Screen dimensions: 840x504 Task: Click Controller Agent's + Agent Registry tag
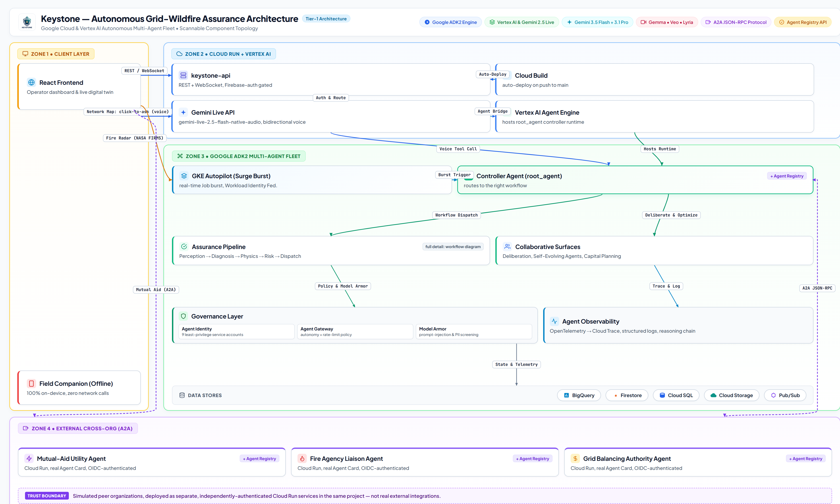point(787,176)
